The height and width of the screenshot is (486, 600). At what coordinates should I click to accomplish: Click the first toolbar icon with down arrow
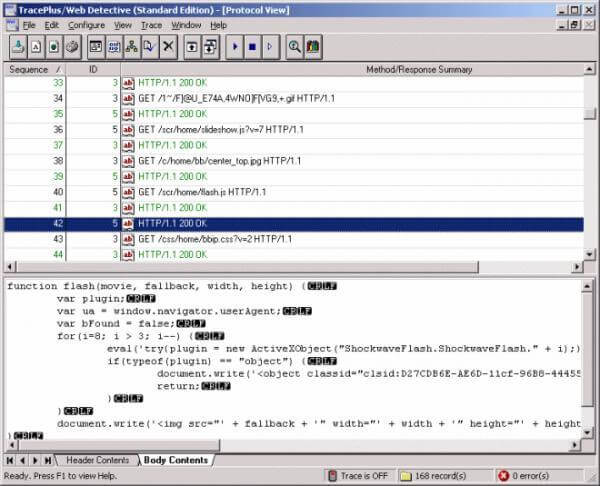19,47
